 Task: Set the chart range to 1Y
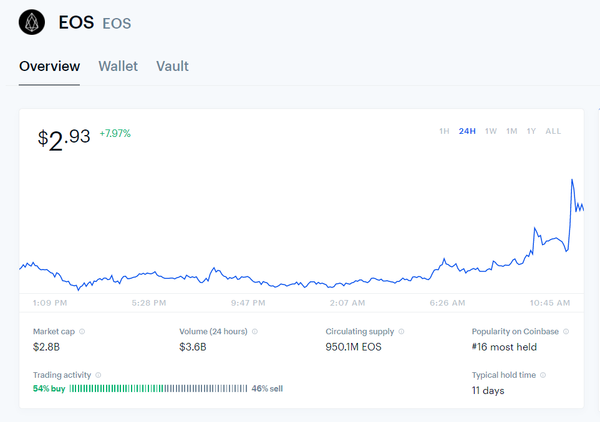(531, 131)
